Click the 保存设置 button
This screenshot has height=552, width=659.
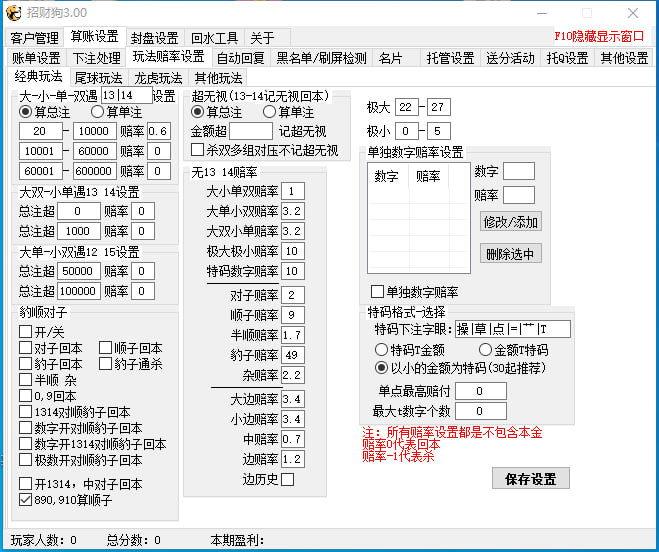[x=531, y=478]
